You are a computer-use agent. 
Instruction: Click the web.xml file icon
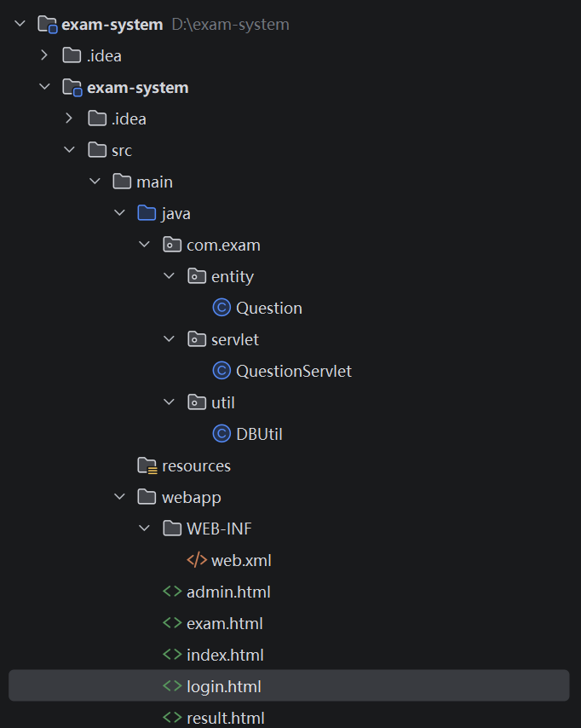point(197,560)
